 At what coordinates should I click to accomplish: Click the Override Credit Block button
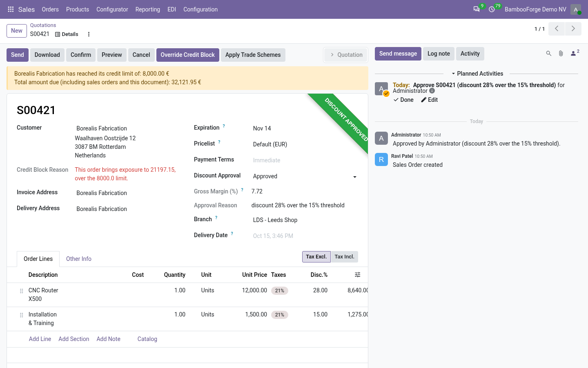click(x=187, y=55)
